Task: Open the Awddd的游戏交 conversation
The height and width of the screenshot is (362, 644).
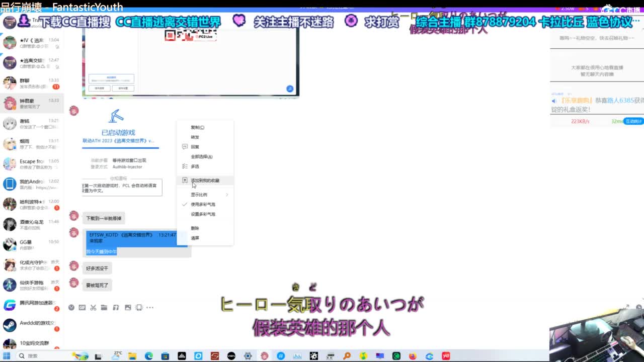Action: coord(32,325)
